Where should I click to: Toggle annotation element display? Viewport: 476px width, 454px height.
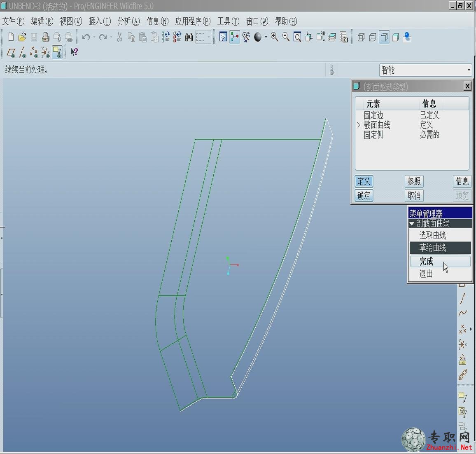pyautogui.click(x=57, y=52)
